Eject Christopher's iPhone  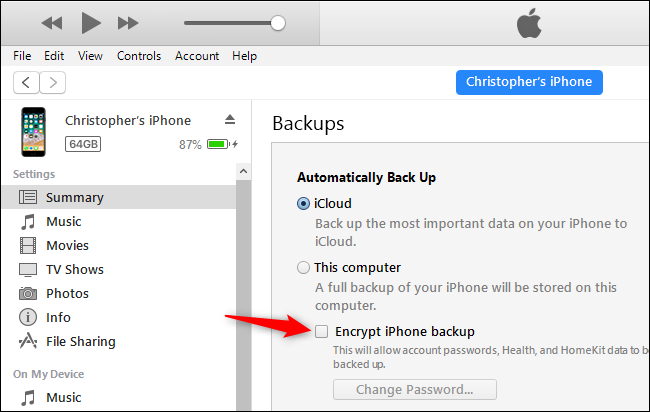click(x=230, y=120)
